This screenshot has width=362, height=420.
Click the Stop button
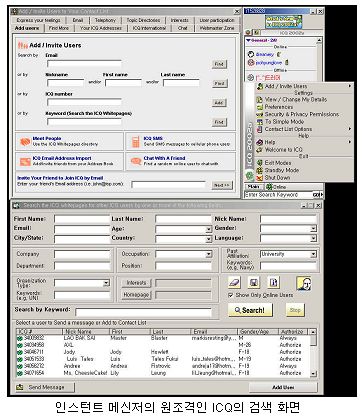[295, 310]
